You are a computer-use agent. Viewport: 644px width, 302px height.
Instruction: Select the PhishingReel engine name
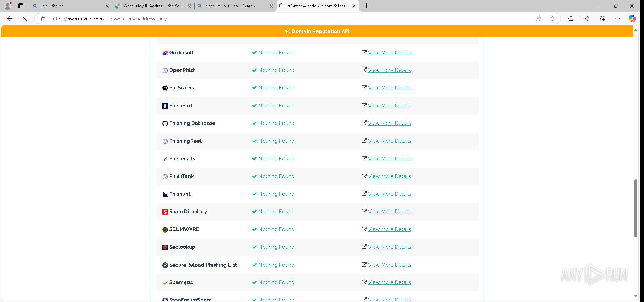point(185,141)
